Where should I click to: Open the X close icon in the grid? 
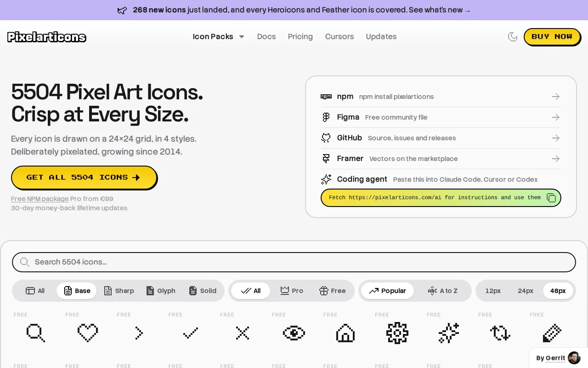(x=242, y=333)
